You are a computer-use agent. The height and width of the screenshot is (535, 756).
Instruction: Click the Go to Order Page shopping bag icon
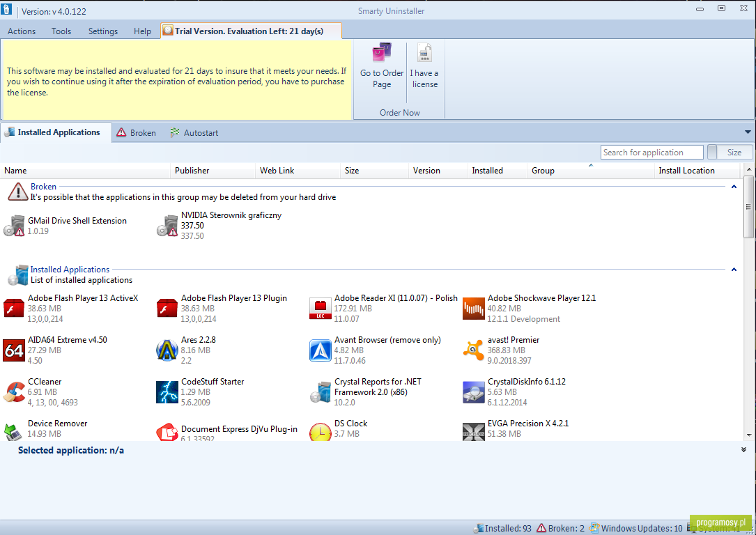381,52
